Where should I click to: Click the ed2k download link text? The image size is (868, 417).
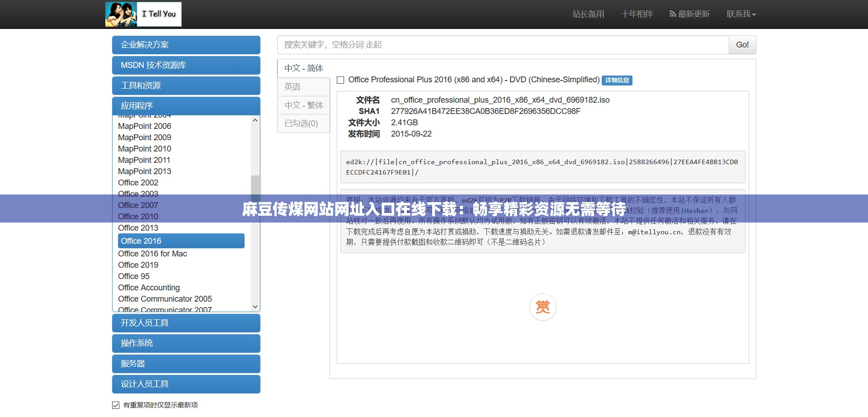pyautogui.click(x=542, y=167)
